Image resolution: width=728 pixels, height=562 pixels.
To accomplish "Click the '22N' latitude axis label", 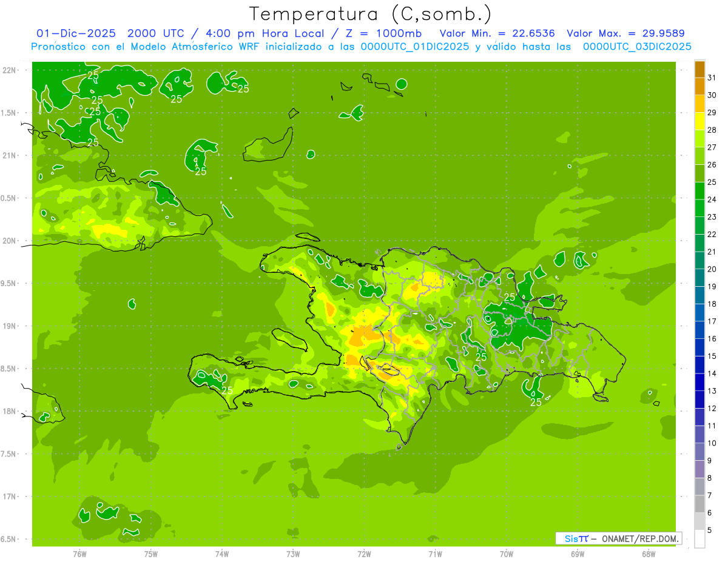I will point(10,70).
